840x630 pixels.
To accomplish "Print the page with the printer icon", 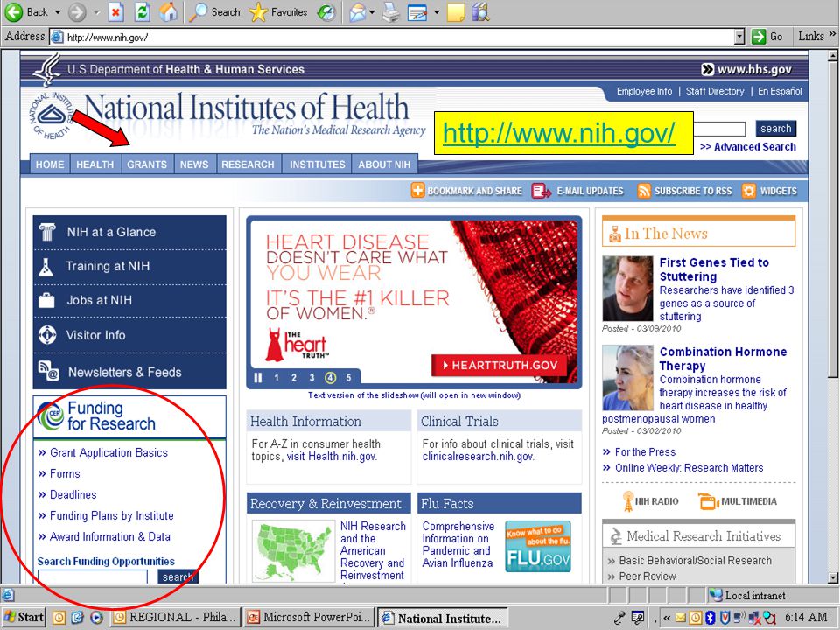I will (391, 11).
